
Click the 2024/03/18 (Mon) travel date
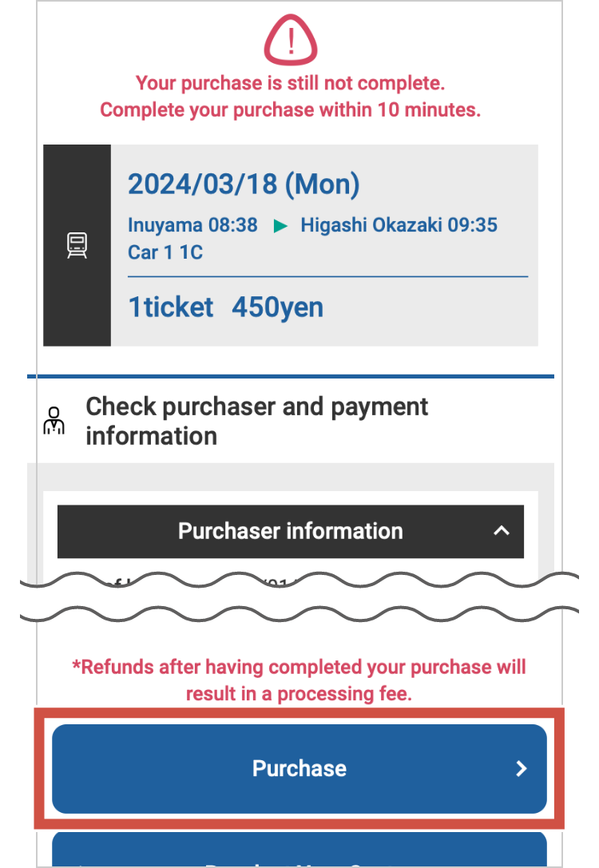[x=244, y=184]
